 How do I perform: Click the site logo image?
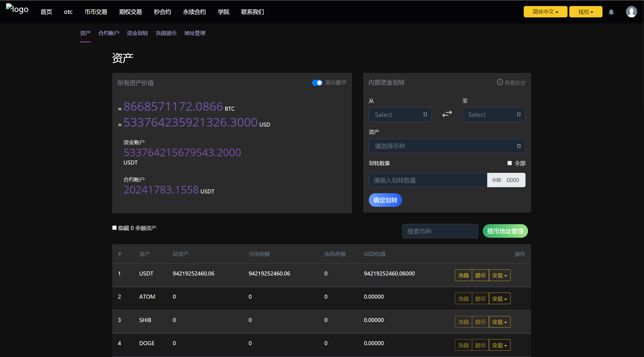pos(17,9)
